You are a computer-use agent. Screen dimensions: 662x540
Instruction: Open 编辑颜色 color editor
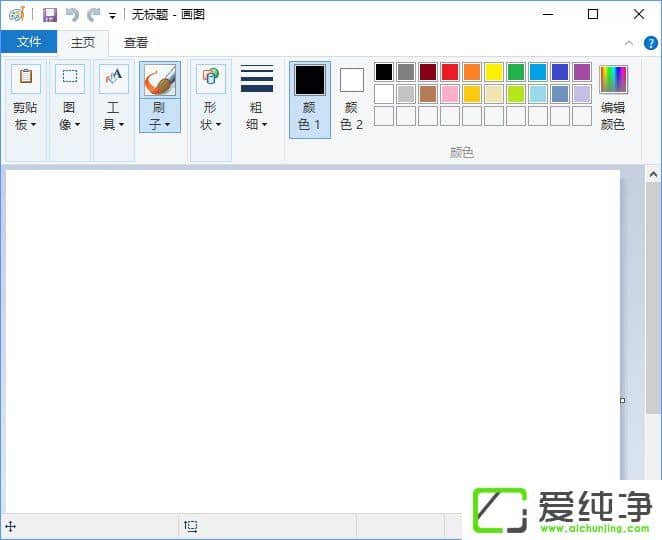(x=613, y=98)
